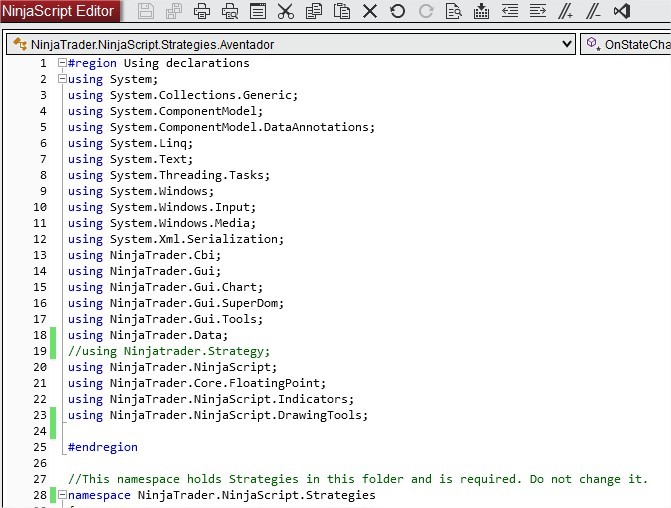Screen dimensions: 671x508
Task: Click the text 'NinjaTrader.Gui.SuperDom'
Action: 194,303
